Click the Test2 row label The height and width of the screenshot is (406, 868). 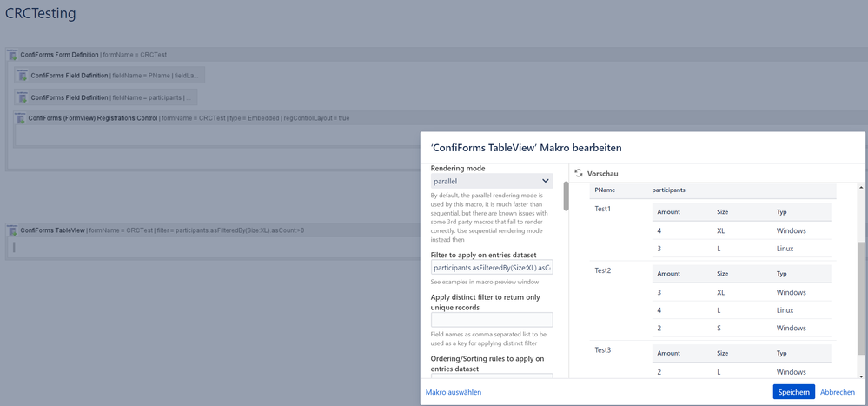point(604,271)
